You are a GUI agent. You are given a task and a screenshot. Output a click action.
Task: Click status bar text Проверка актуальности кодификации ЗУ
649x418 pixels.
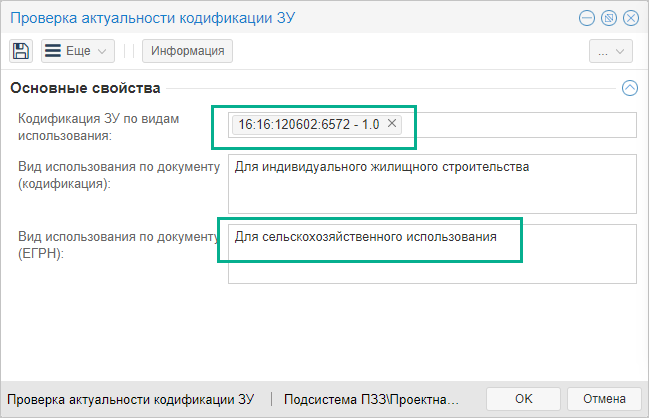coord(130,399)
